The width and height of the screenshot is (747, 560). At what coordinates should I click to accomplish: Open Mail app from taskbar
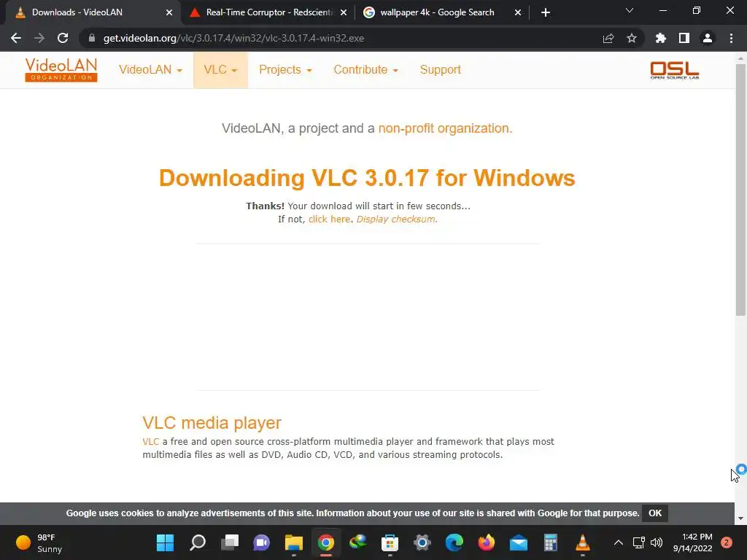[x=519, y=542]
